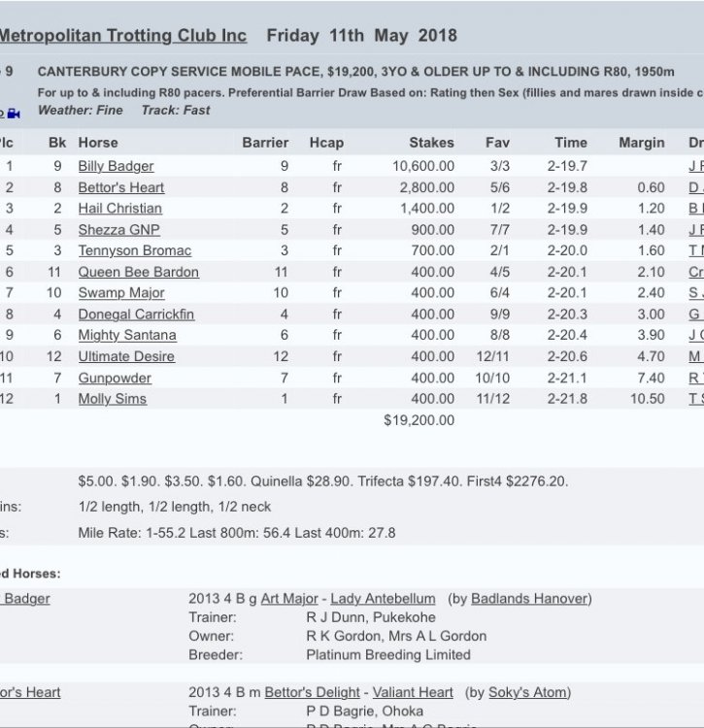Screen dimensions: 704x728
Task: Click the Queen Bee Bardon link
Action: point(138,272)
